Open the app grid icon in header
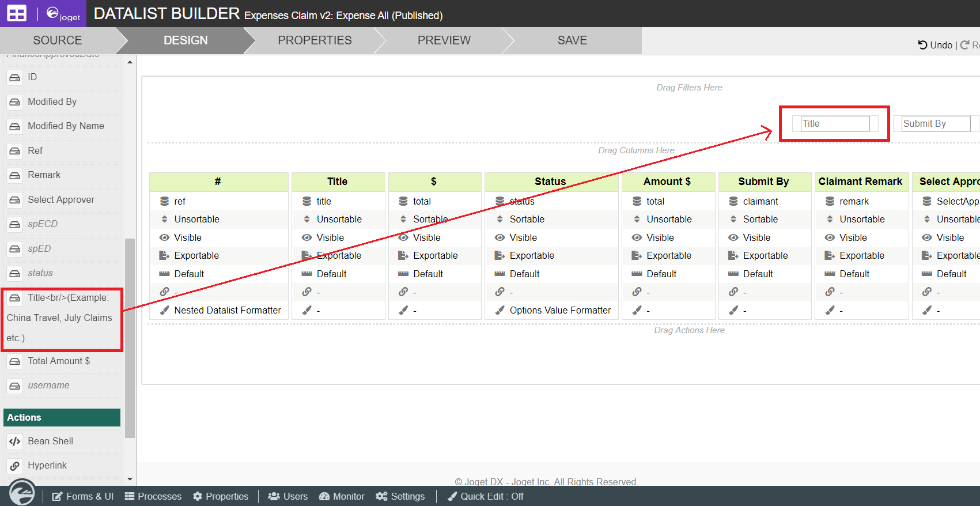 pyautogui.click(x=17, y=13)
